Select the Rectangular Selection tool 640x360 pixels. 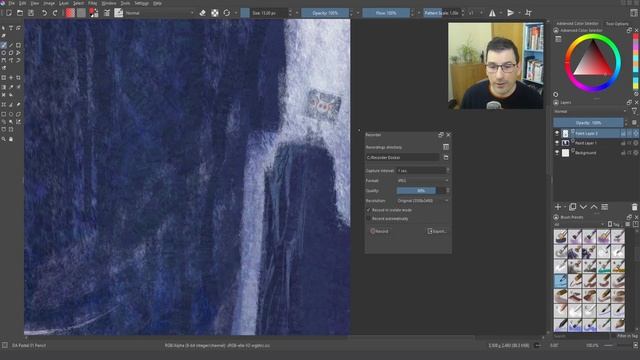coord(4,114)
